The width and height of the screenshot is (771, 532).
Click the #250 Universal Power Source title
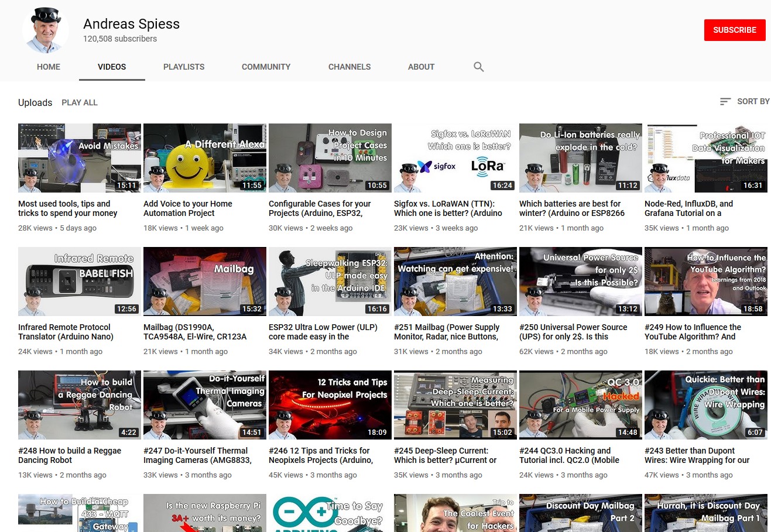[573, 332]
